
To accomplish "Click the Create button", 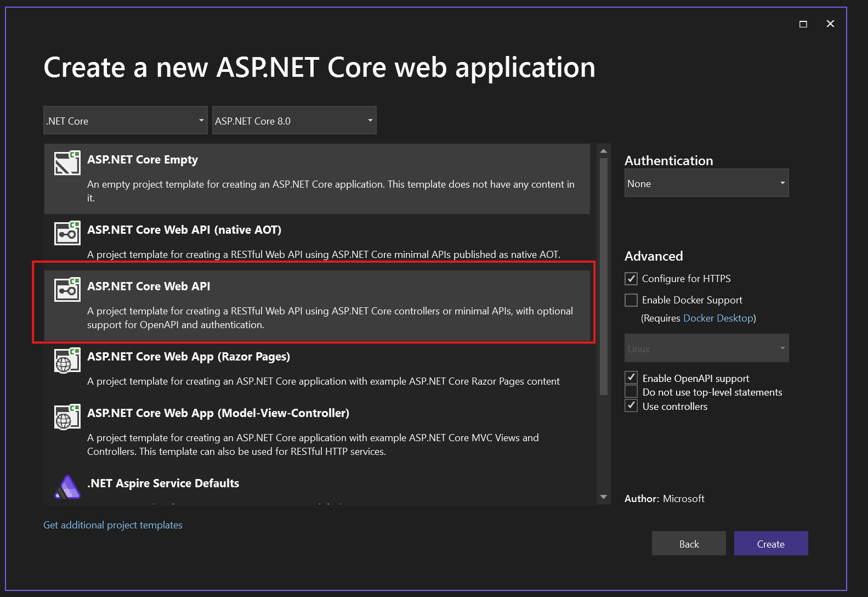I will point(771,543).
